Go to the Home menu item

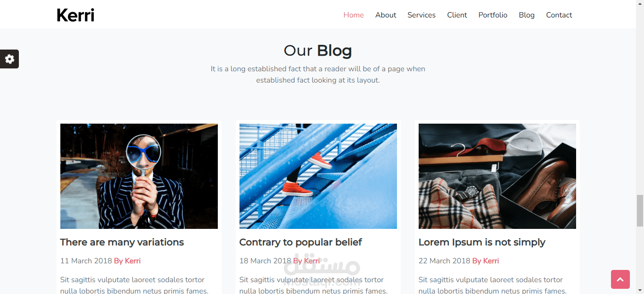tap(354, 15)
